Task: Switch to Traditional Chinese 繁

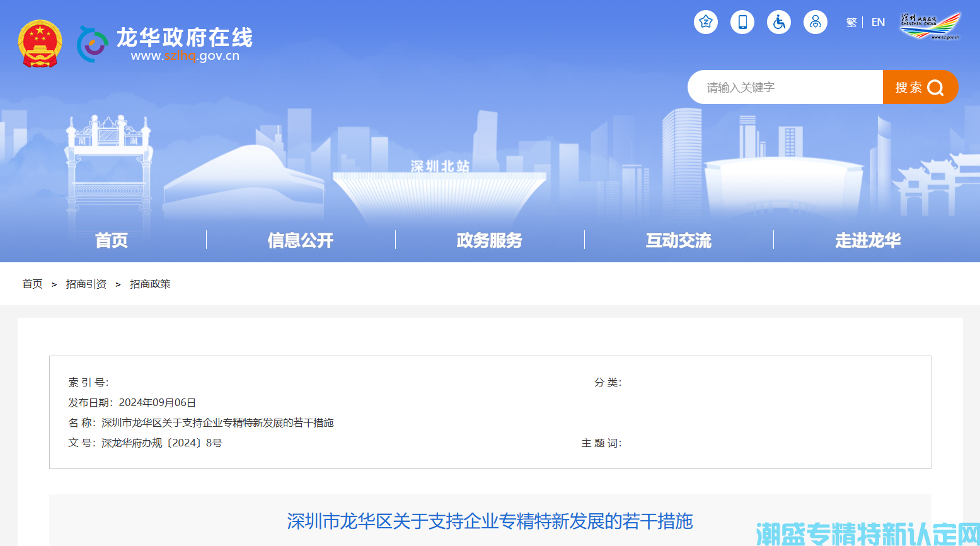Action: (x=851, y=22)
